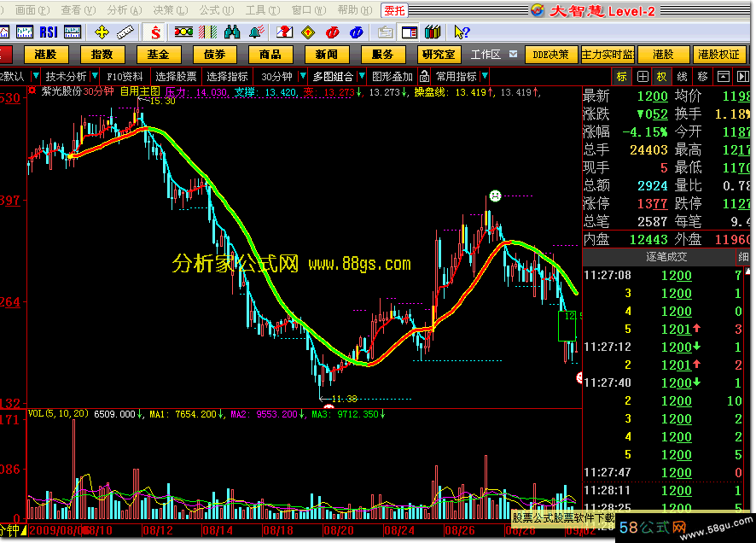The height and width of the screenshot is (543, 756).
Task: Click the 港股权证 warrants button
Action: [718, 55]
